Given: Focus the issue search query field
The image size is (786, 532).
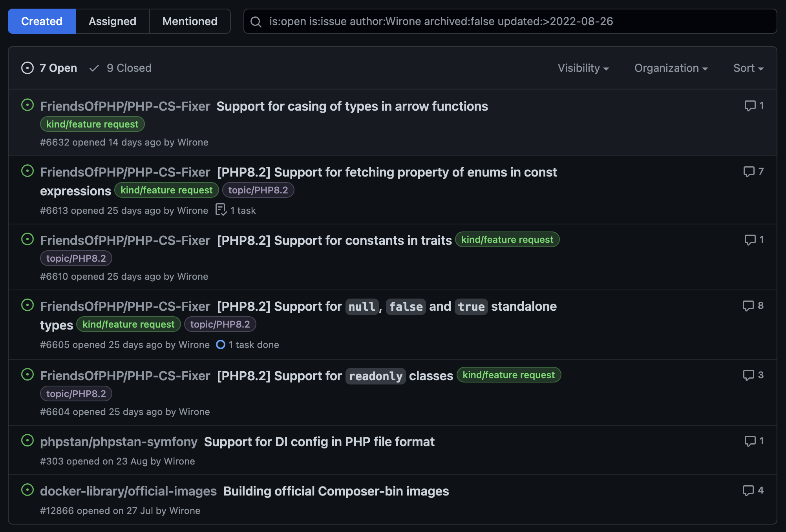Looking at the screenshot, I should [510, 21].
